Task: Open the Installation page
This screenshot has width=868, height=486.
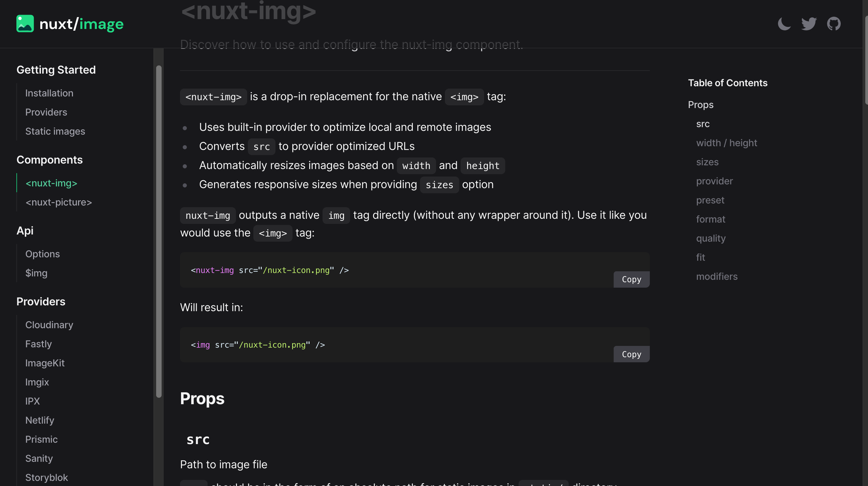Action: coord(49,93)
